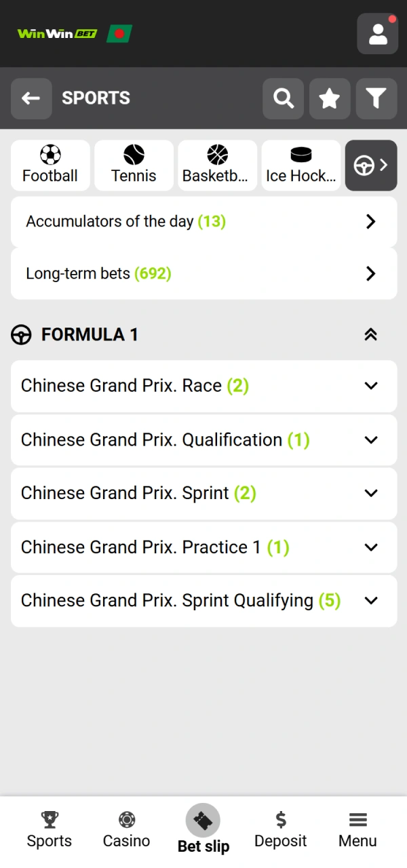Open the Menu tab
Image resolution: width=407 pixels, height=868 pixels.
pos(357,829)
